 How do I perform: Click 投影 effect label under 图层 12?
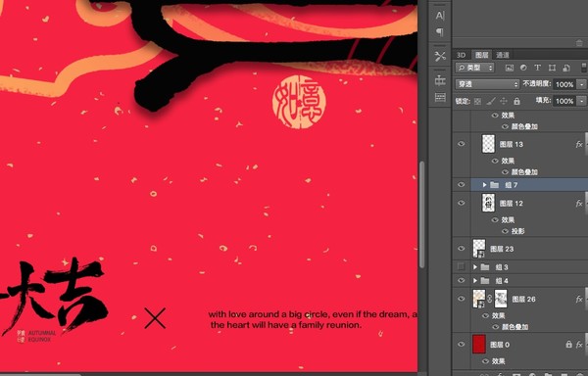pyautogui.click(x=517, y=231)
